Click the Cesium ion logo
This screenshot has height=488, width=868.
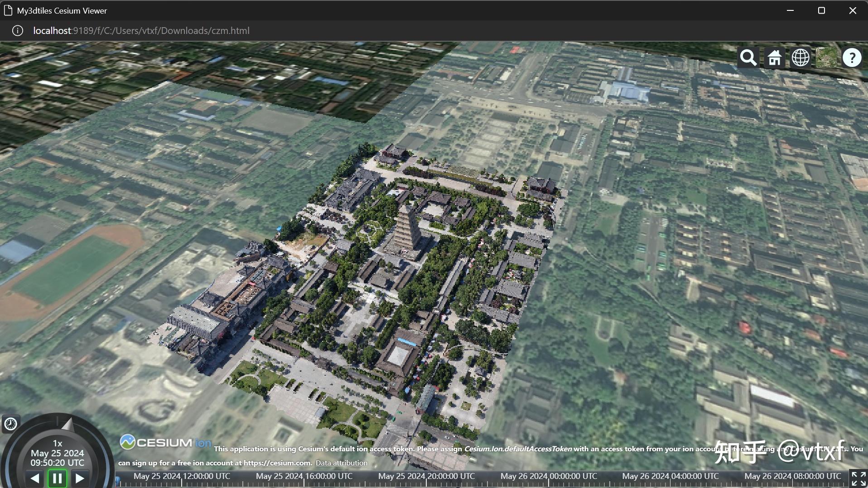[166, 442]
